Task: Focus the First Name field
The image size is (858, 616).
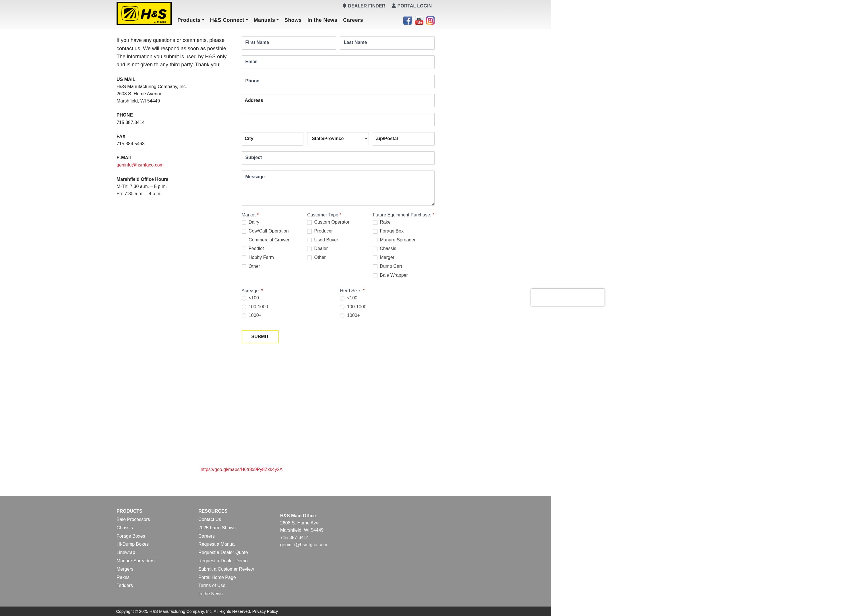Action: tap(289, 43)
